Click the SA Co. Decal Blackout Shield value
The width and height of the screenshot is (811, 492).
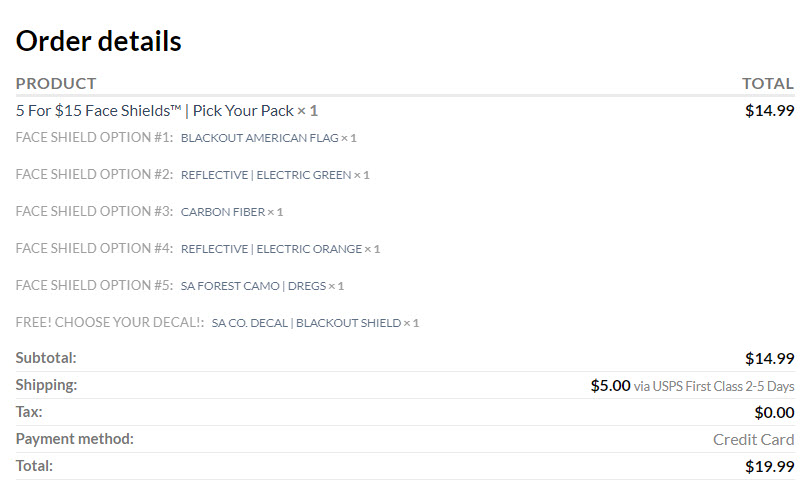(x=306, y=323)
